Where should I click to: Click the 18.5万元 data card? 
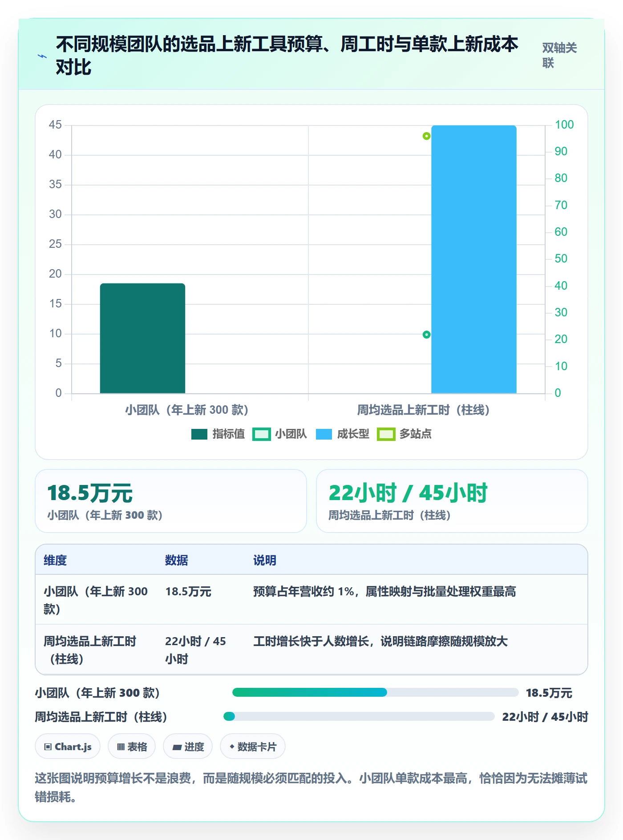coord(171,501)
